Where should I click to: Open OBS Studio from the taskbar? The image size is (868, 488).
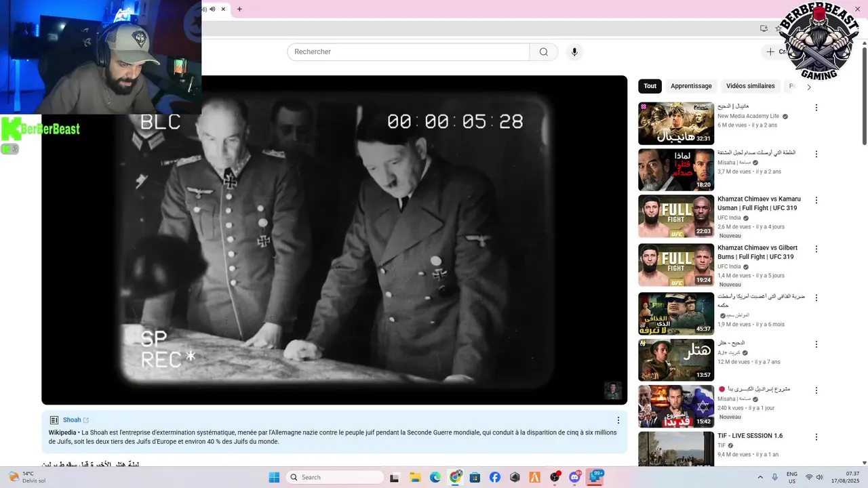pos(555,477)
